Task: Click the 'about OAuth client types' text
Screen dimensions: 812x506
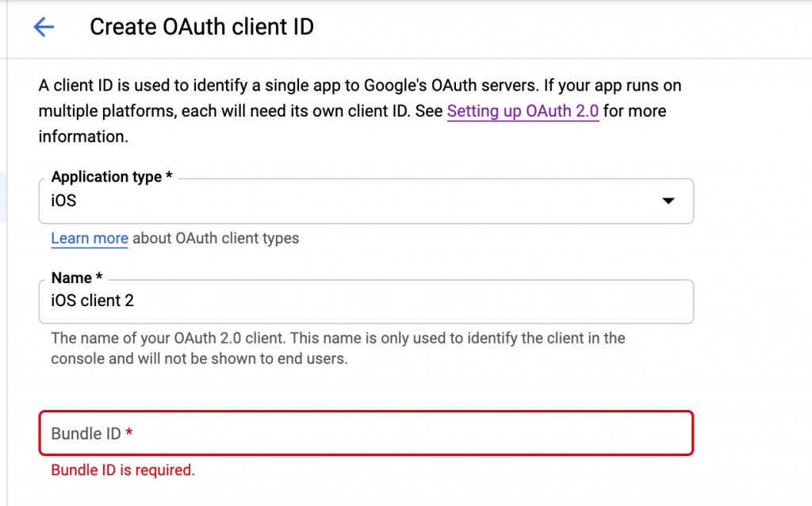Action: 216,238
